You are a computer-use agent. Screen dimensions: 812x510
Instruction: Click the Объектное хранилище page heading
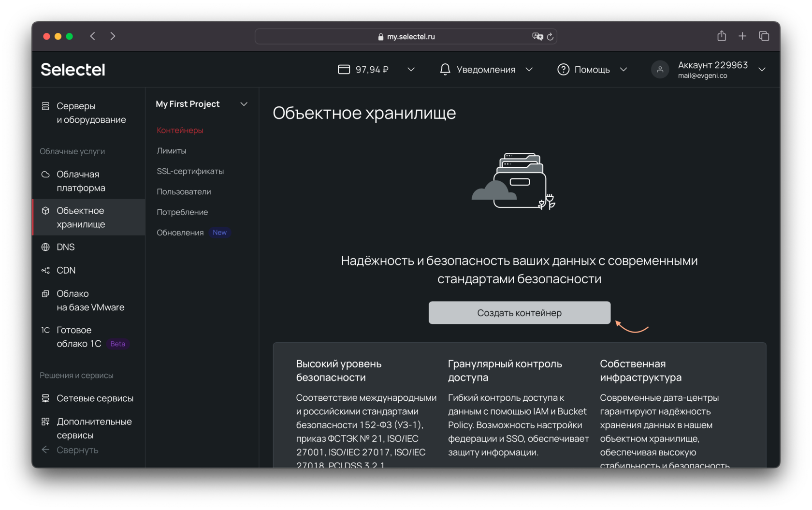pos(364,113)
